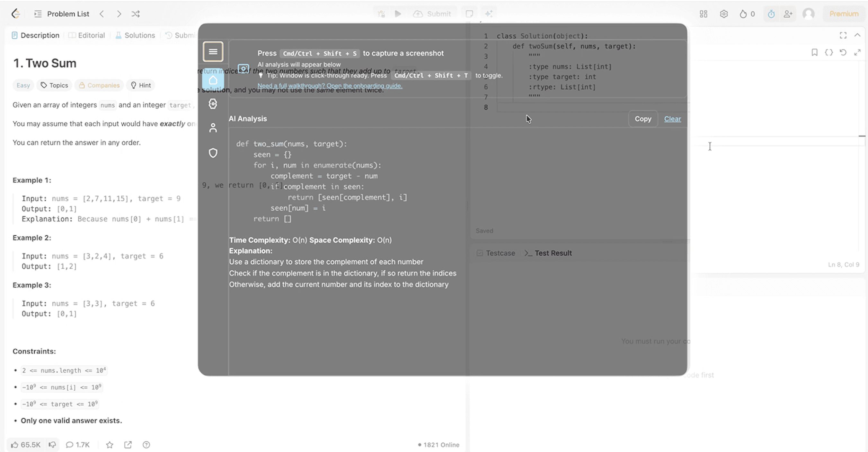This screenshot has height=452, width=868.
Task: Reveal the Hint section
Action: coord(141,85)
